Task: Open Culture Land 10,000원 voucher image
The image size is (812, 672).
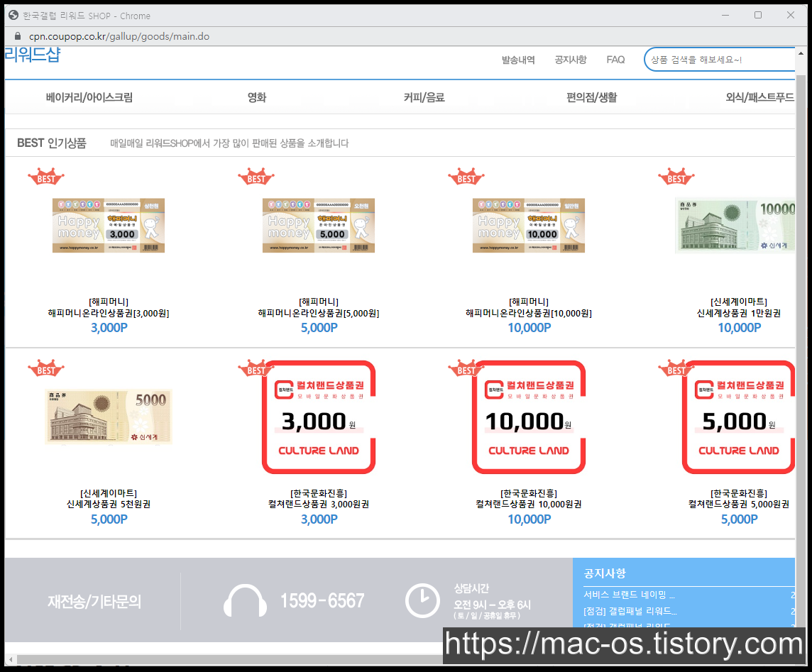Action: point(529,417)
